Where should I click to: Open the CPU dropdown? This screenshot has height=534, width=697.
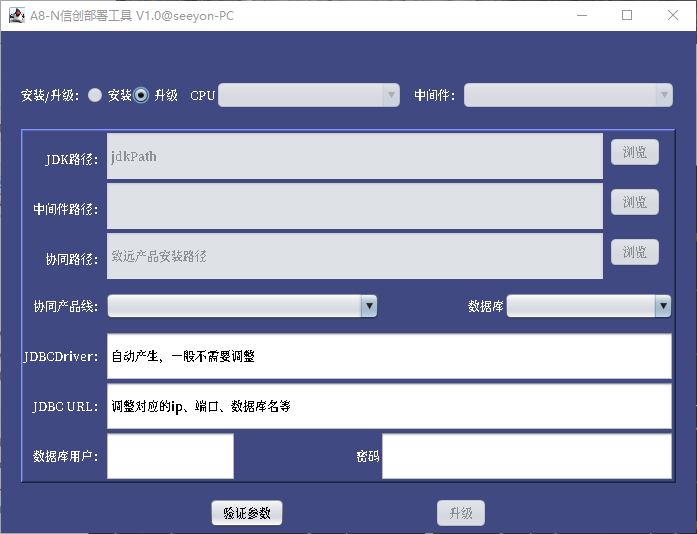pyautogui.click(x=308, y=95)
